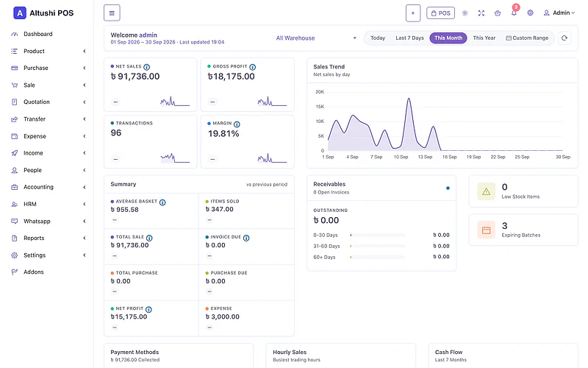Viewport: 588px width, 368px height.
Task: Click the People user icon in sidebar
Action: click(14, 170)
